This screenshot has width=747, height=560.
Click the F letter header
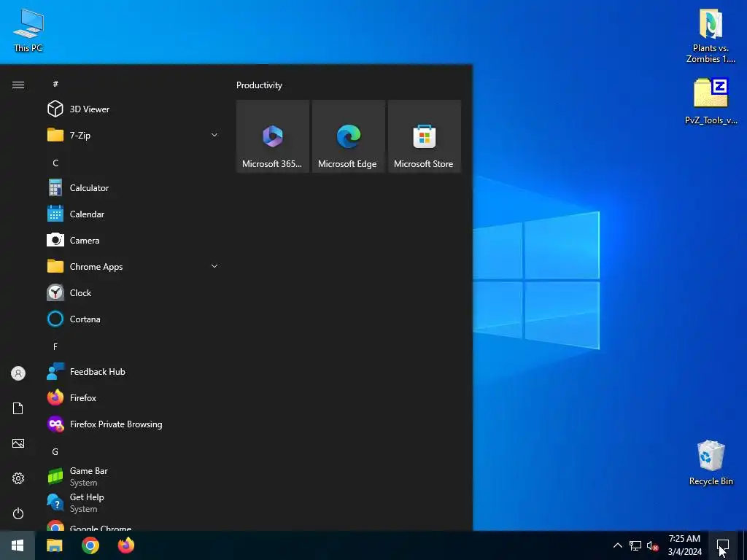[55, 346]
